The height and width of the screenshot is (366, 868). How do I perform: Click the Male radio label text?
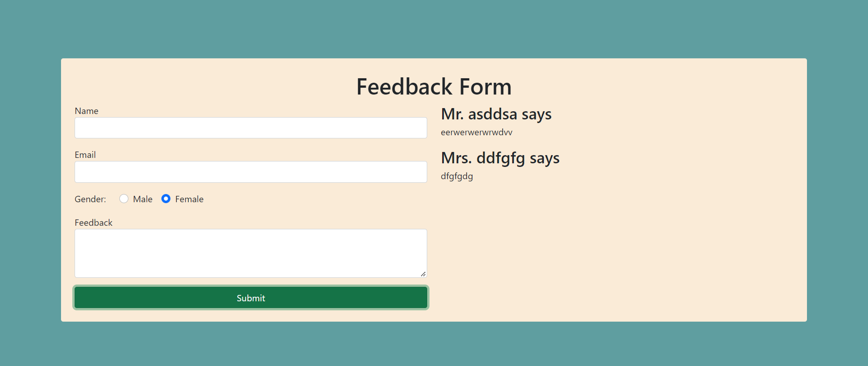(x=143, y=199)
